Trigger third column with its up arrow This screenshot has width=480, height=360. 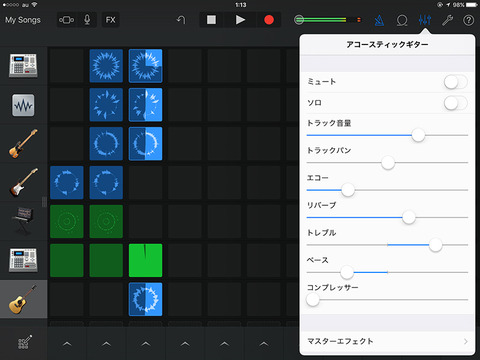(146, 344)
